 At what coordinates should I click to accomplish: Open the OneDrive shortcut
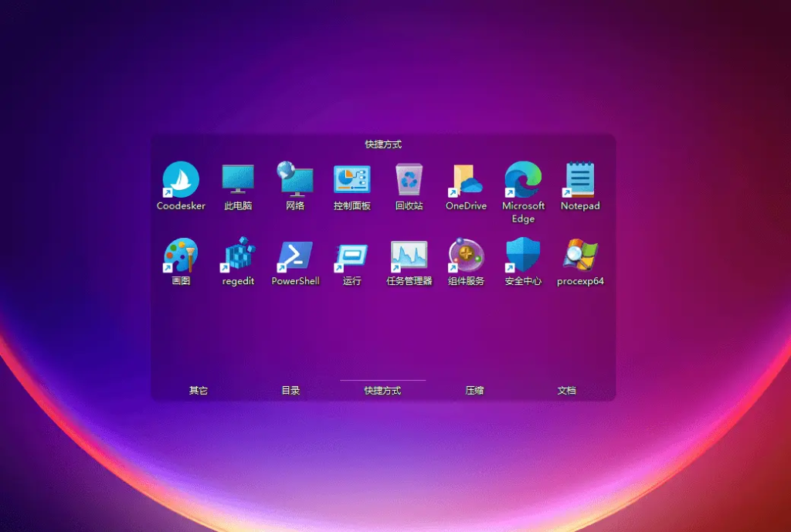point(466,180)
